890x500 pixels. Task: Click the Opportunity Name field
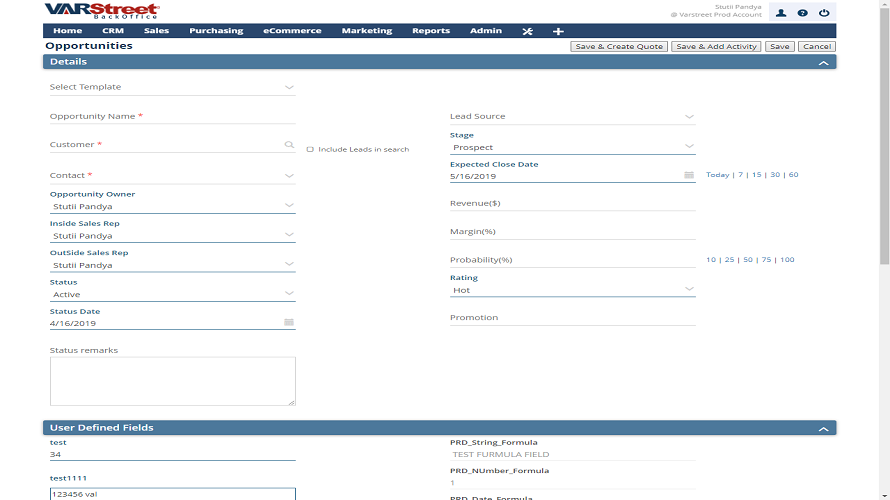[x=173, y=116]
